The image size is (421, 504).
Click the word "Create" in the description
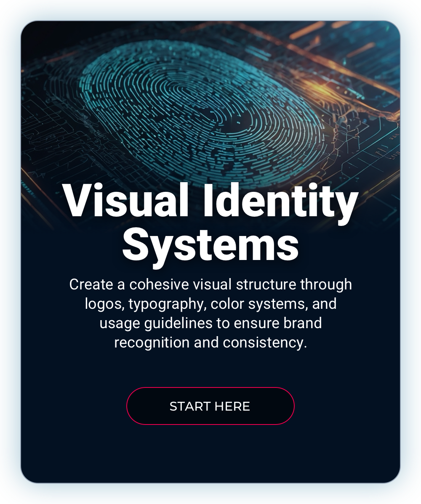tap(91, 284)
